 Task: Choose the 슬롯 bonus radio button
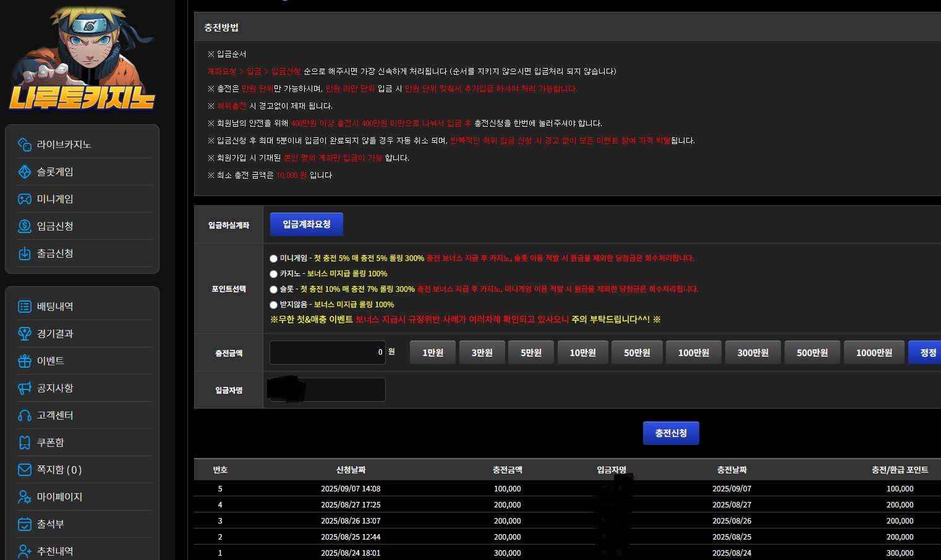pos(273,289)
